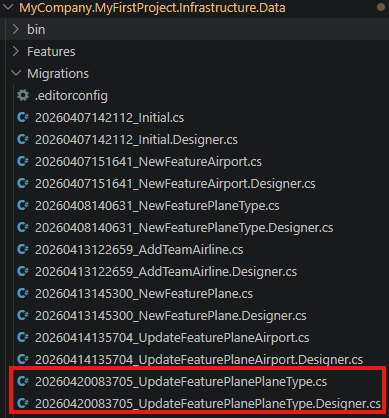Select the Features folder label

tap(51, 52)
